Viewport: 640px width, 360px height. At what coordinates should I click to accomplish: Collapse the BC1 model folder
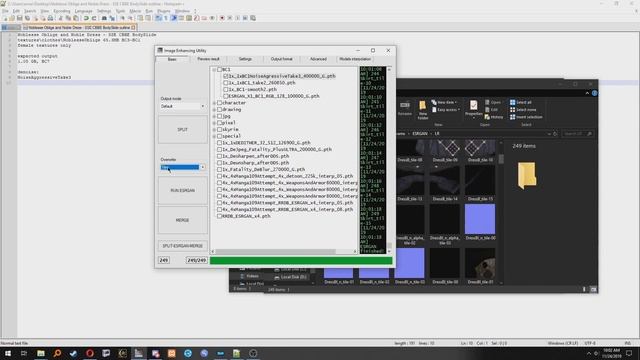pyautogui.click(x=214, y=69)
